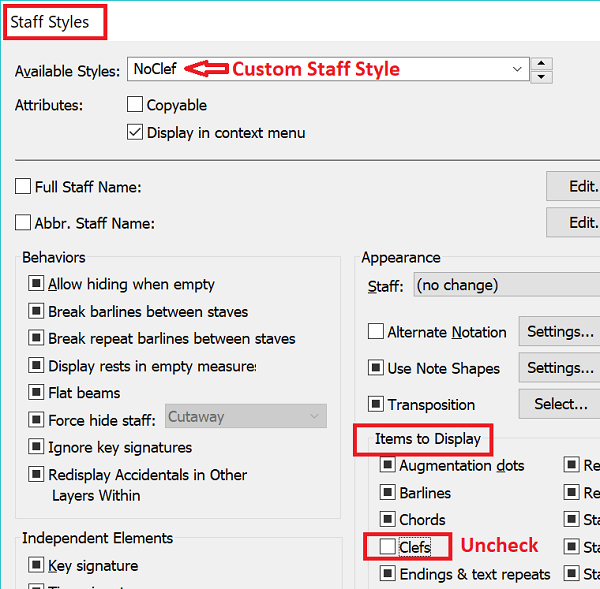This screenshot has height=589, width=600.
Task: Click the Available Styles down arrow
Action: point(543,77)
